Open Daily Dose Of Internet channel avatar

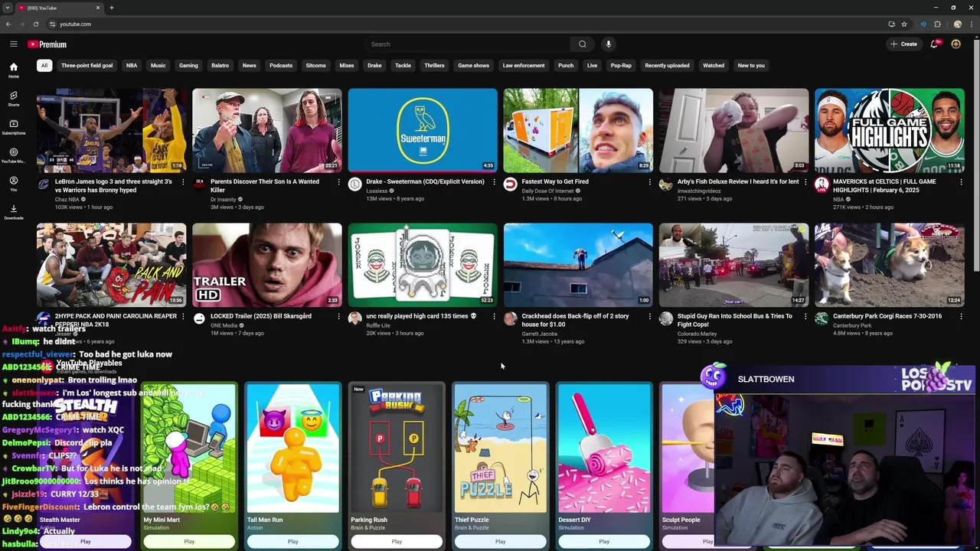pyautogui.click(x=511, y=184)
